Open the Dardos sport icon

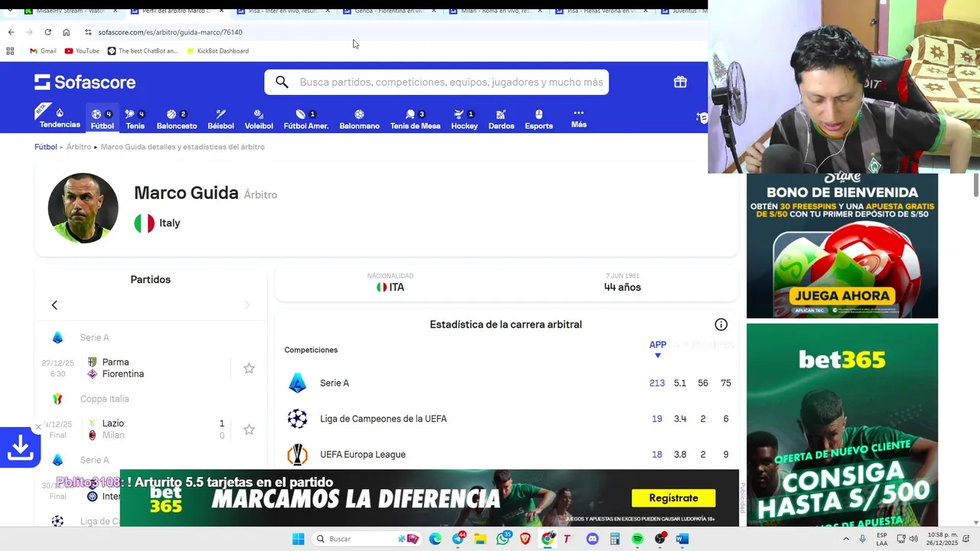point(501,119)
